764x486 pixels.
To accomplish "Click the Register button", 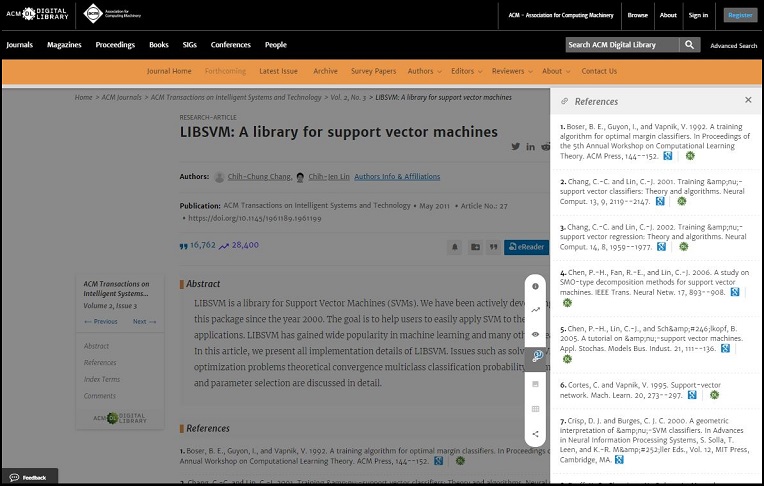I will (x=740, y=15).
